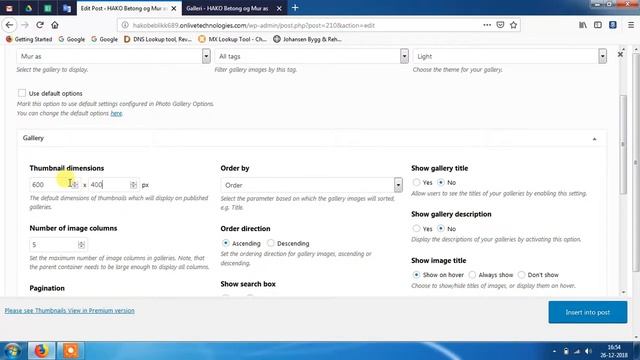Screen dimensions: 640x360
Task: Reload the current page
Action: coord(40,25)
